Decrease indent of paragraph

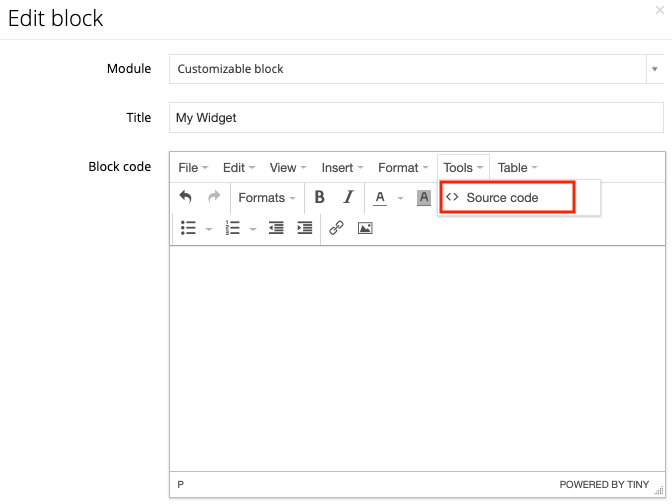[276, 228]
